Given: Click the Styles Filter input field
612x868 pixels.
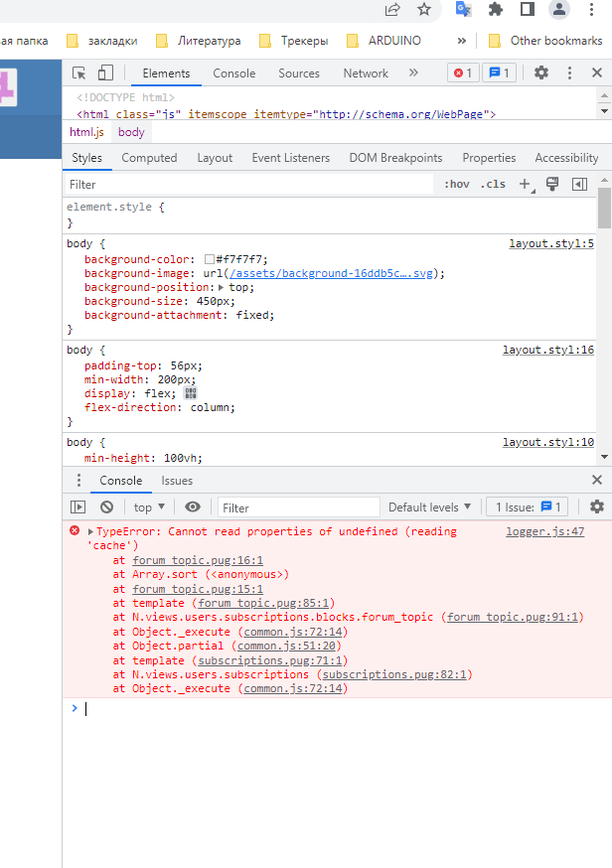Looking at the screenshot, I should [248, 184].
